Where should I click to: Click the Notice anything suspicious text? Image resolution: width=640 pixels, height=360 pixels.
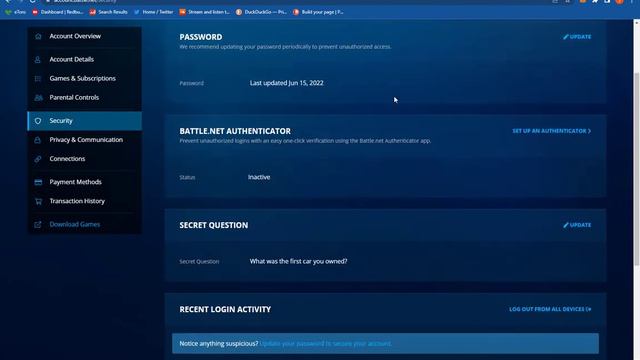tap(218, 344)
